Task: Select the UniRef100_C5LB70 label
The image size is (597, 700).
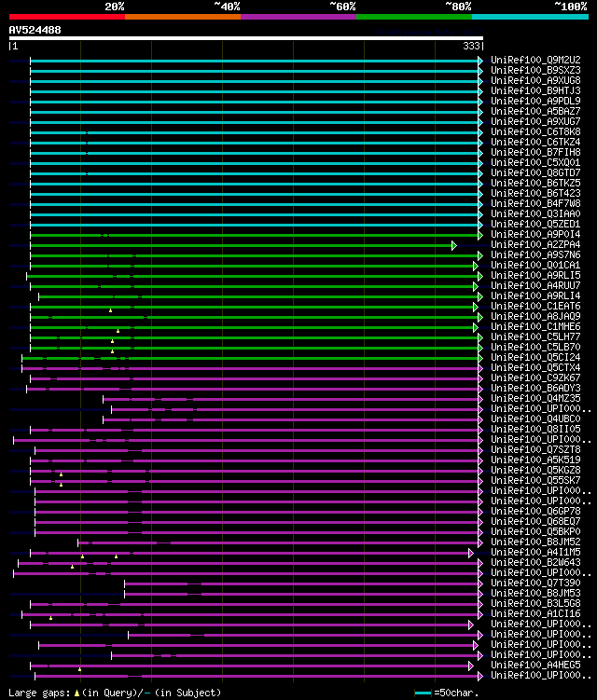Action: (535, 348)
